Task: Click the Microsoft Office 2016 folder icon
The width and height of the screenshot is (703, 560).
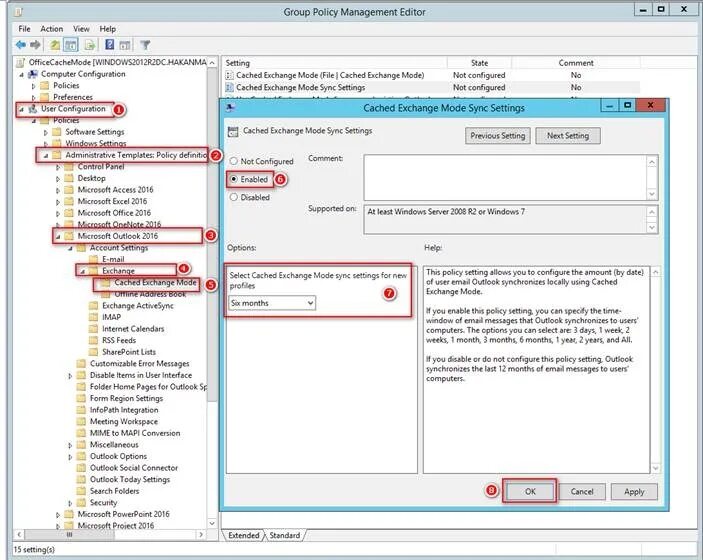Action: pyautogui.click(x=69, y=213)
